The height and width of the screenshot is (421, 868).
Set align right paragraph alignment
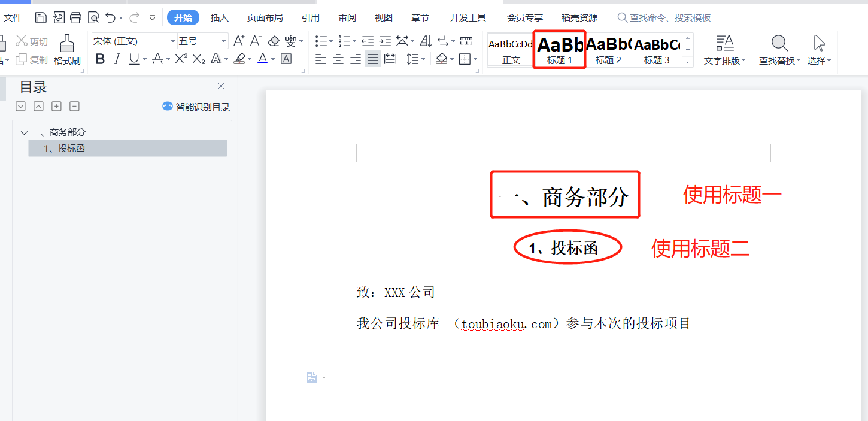pos(356,59)
